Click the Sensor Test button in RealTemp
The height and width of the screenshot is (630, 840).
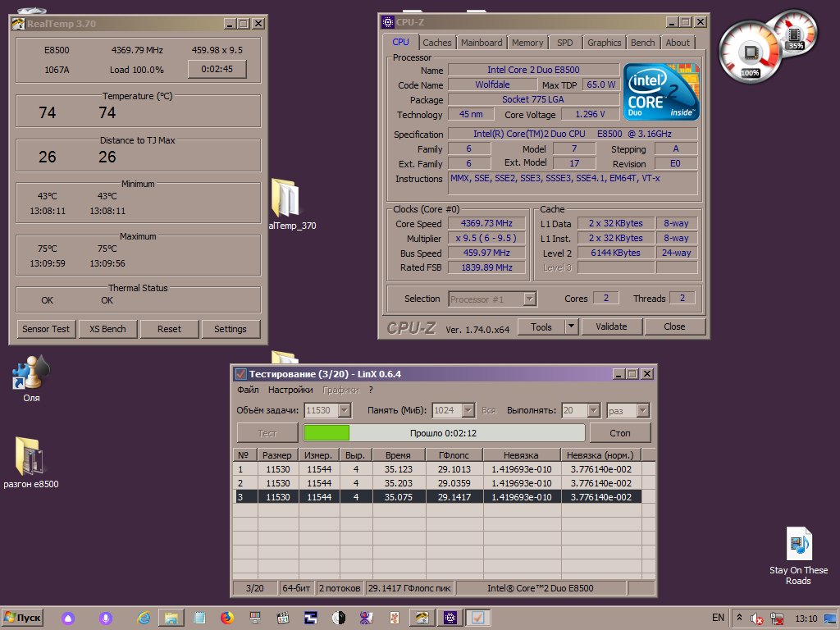pyautogui.click(x=46, y=329)
